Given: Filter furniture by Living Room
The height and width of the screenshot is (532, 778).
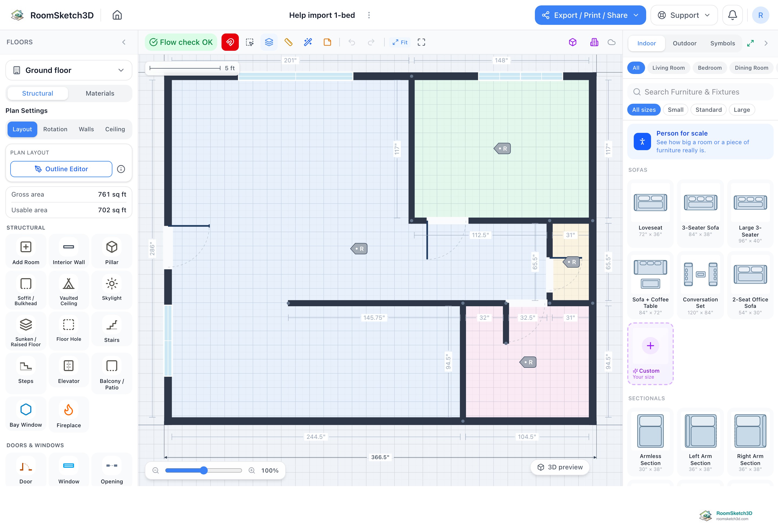Looking at the screenshot, I should click(x=668, y=68).
